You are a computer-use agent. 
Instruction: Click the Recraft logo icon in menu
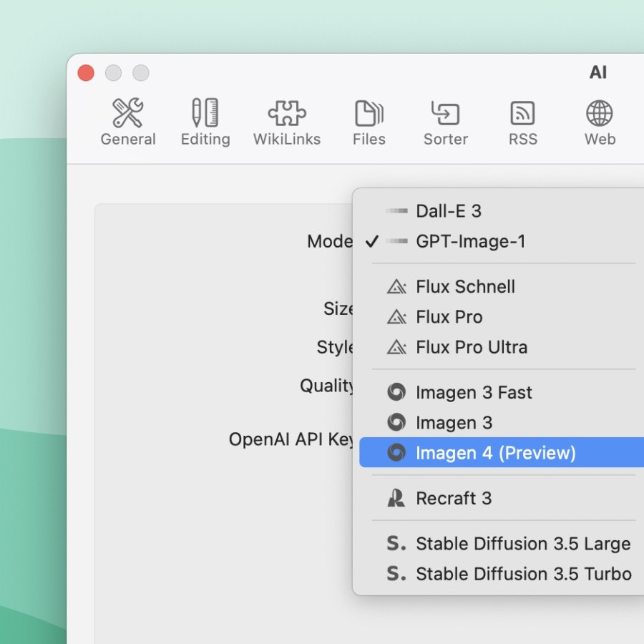point(396,499)
